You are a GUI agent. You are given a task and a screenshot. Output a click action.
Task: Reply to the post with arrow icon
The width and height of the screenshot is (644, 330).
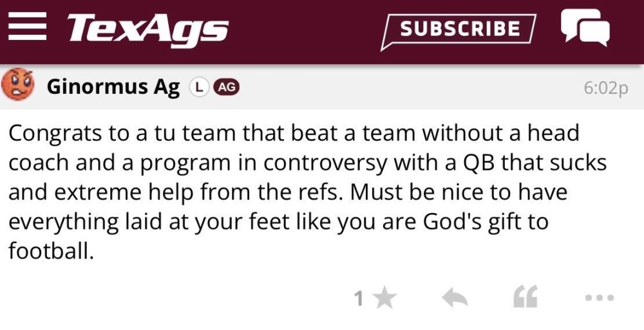[454, 297]
